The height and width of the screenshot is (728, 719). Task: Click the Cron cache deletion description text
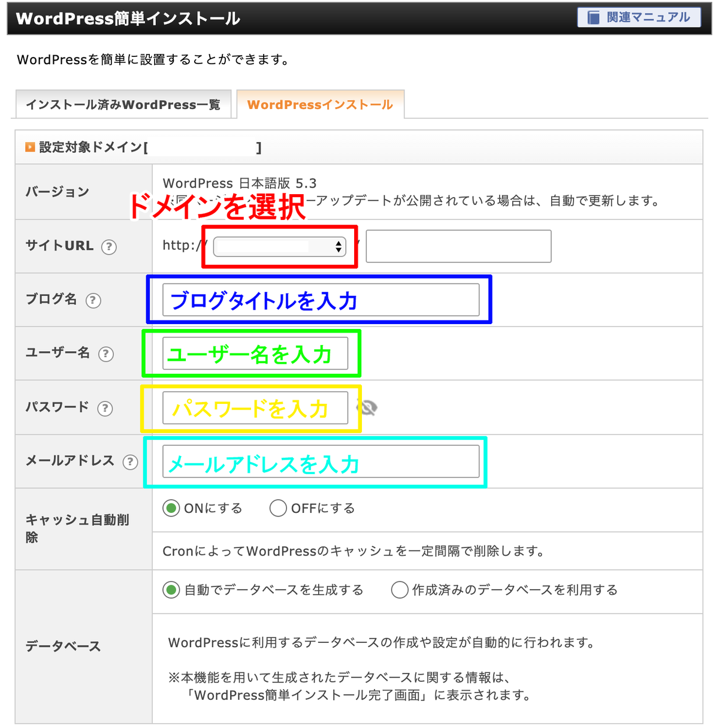[x=354, y=551]
